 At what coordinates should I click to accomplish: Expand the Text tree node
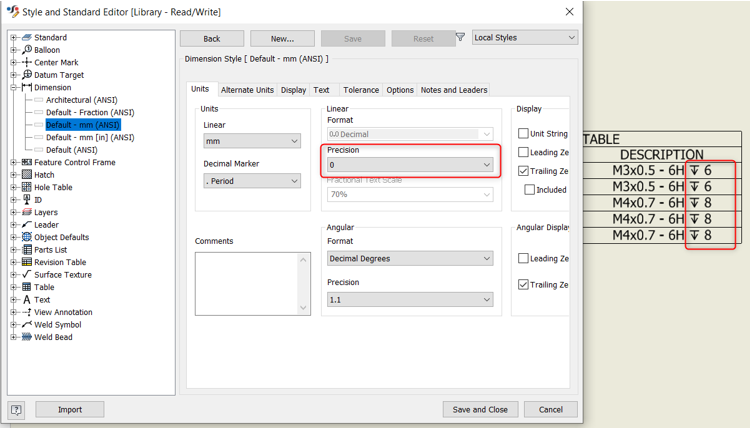coord(13,299)
